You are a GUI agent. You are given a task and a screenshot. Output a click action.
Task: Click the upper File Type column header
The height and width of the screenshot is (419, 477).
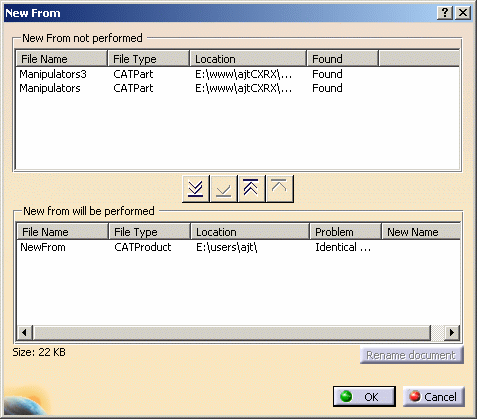coord(149,59)
